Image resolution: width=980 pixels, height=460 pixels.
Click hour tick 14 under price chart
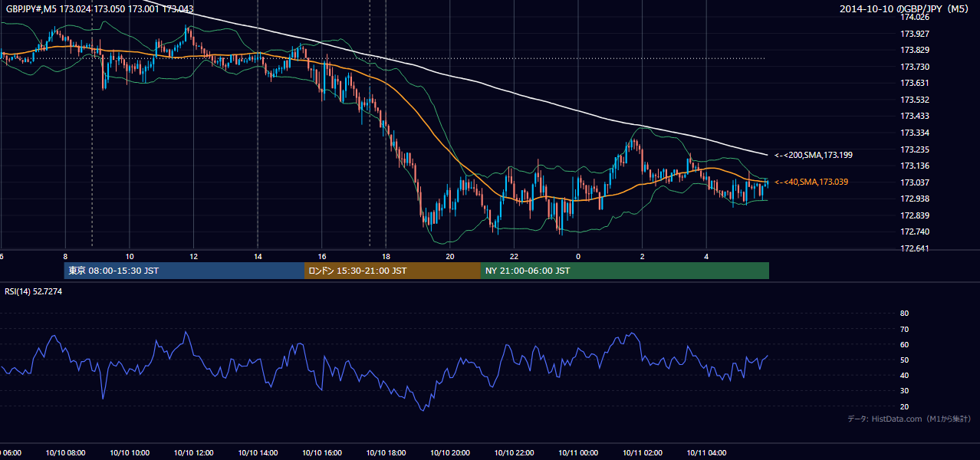tap(258, 256)
